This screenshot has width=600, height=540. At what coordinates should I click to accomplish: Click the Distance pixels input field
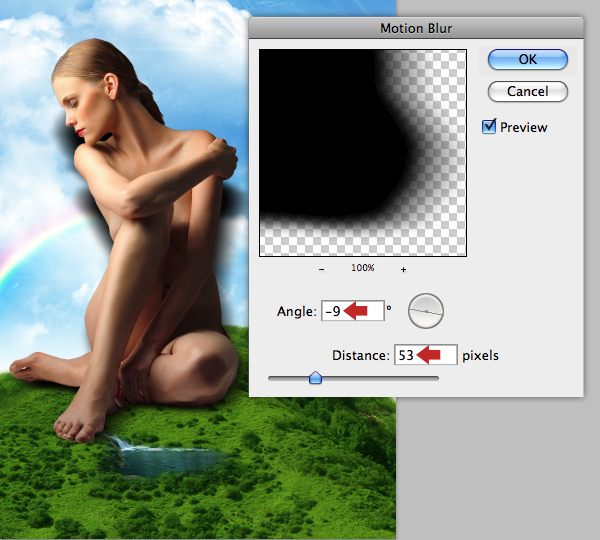pos(426,355)
